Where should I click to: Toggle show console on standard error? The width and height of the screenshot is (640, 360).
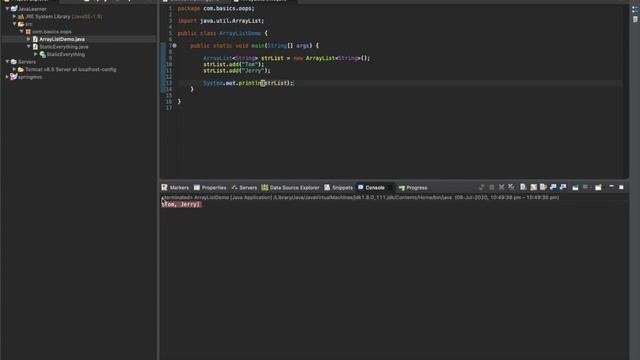563,187
